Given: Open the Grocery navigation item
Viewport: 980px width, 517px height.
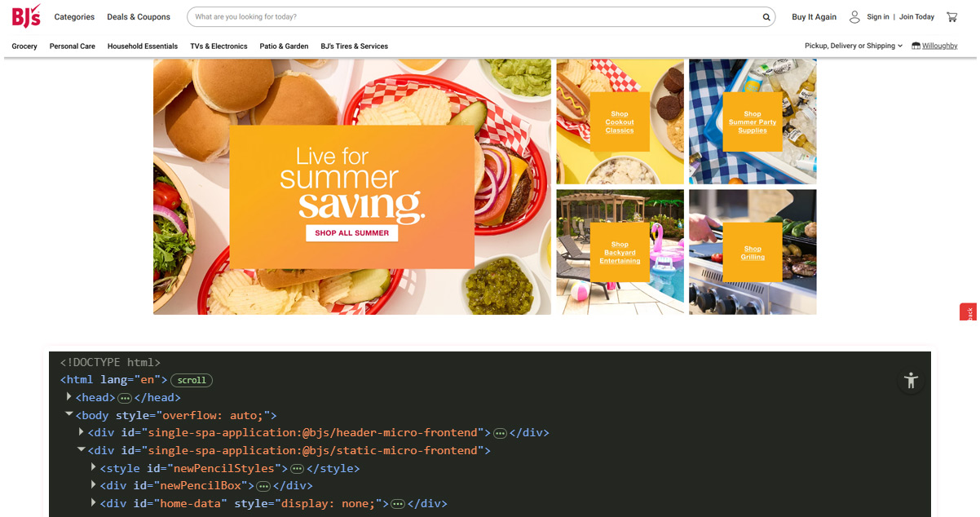Looking at the screenshot, I should click(x=24, y=46).
